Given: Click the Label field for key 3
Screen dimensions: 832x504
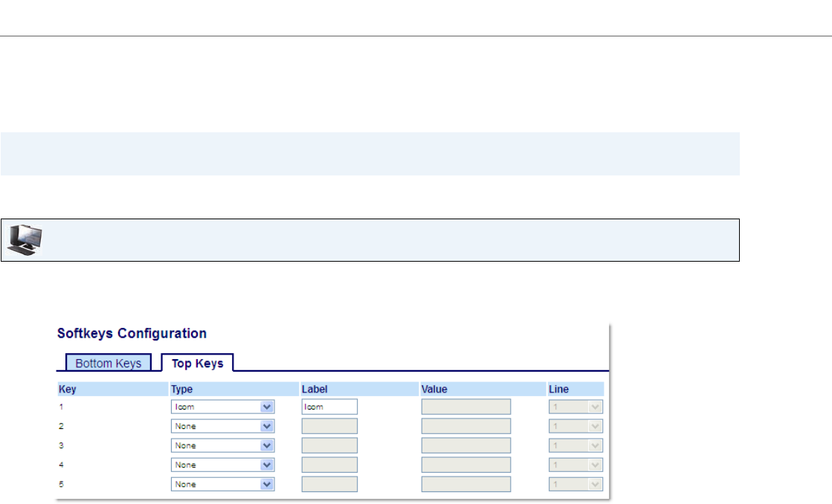Looking at the screenshot, I should [x=329, y=445].
